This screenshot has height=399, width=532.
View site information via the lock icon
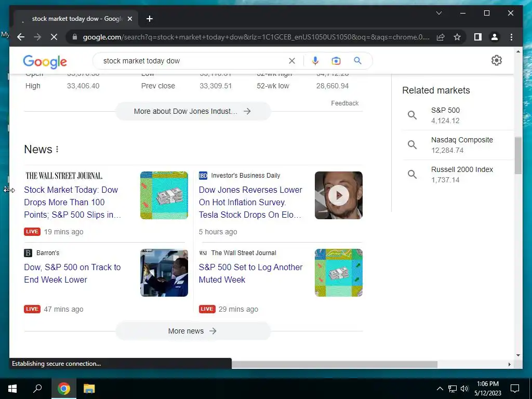75,37
